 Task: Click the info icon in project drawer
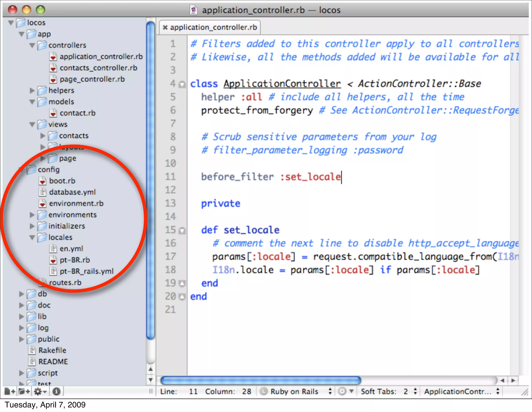[56, 391]
